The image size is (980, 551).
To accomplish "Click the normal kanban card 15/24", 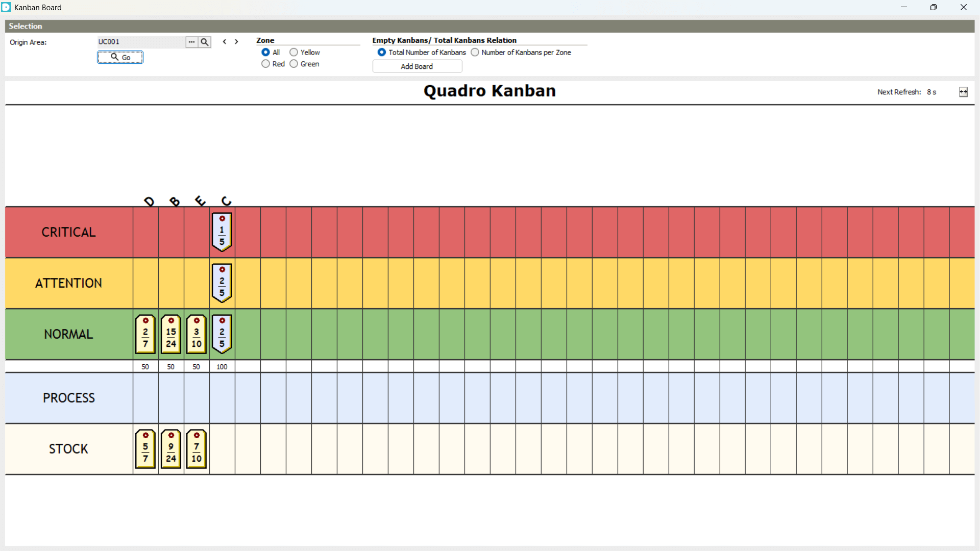I will pos(171,334).
